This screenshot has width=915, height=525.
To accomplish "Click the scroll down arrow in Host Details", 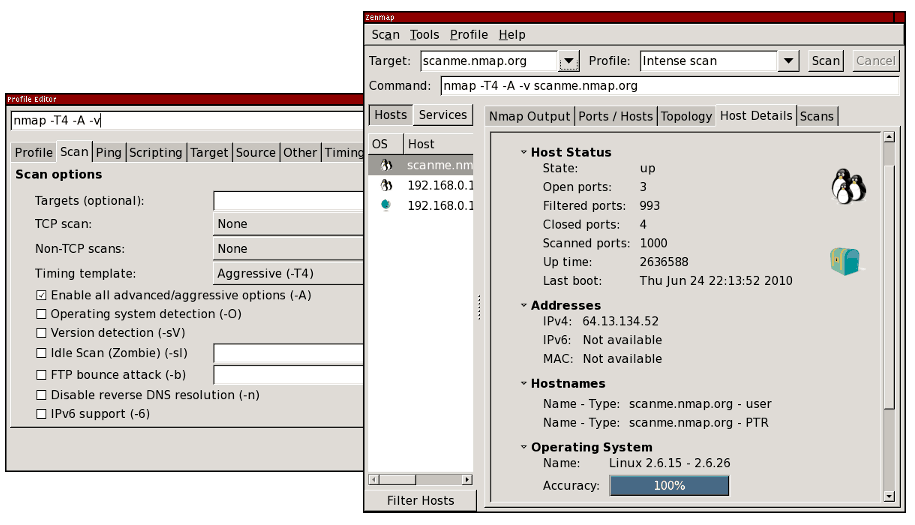I will click(889, 496).
